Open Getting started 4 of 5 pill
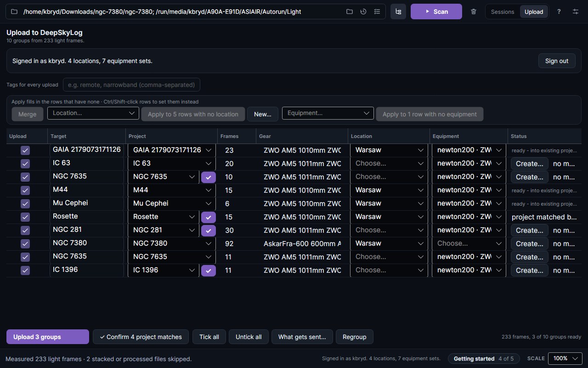 [x=484, y=358]
